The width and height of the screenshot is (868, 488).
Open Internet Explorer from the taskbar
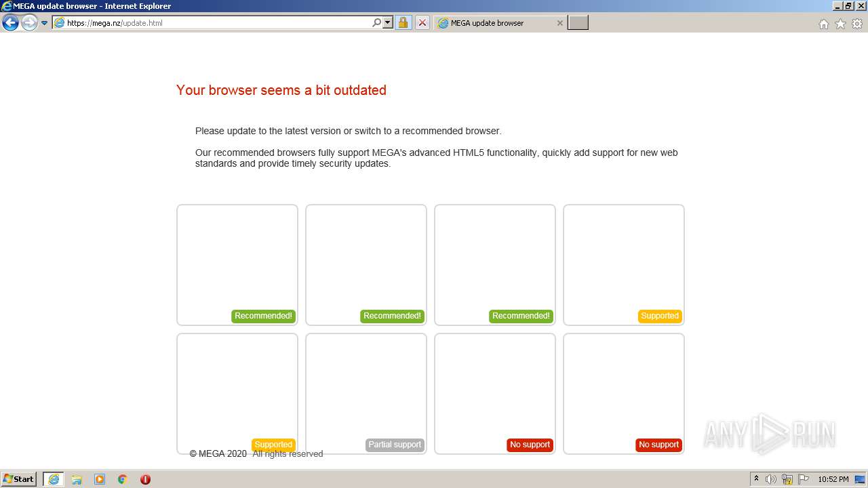[54, 479]
